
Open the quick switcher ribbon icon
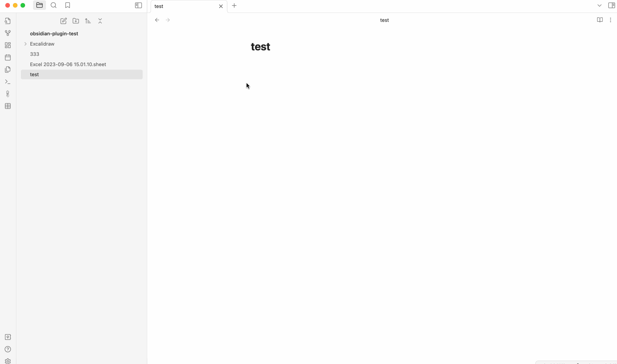click(8, 21)
